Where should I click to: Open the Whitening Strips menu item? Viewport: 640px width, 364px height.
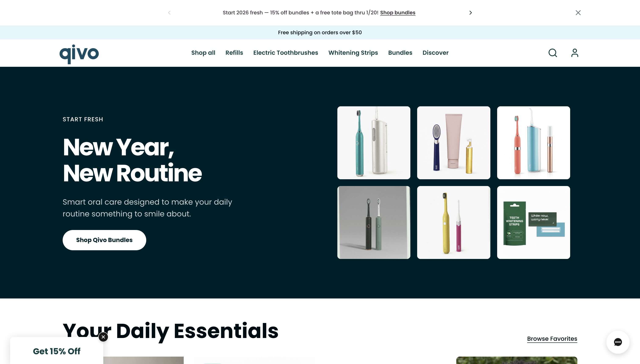[353, 53]
